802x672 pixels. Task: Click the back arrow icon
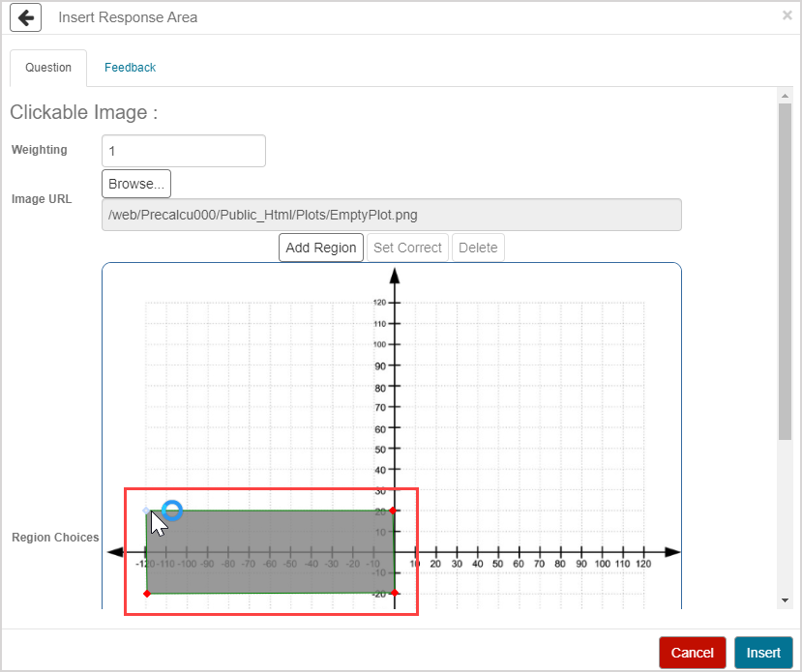[x=25, y=17]
